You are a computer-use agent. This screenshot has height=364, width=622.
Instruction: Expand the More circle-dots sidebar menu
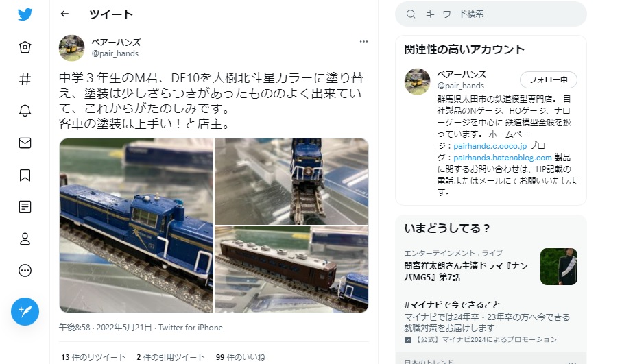25,270
